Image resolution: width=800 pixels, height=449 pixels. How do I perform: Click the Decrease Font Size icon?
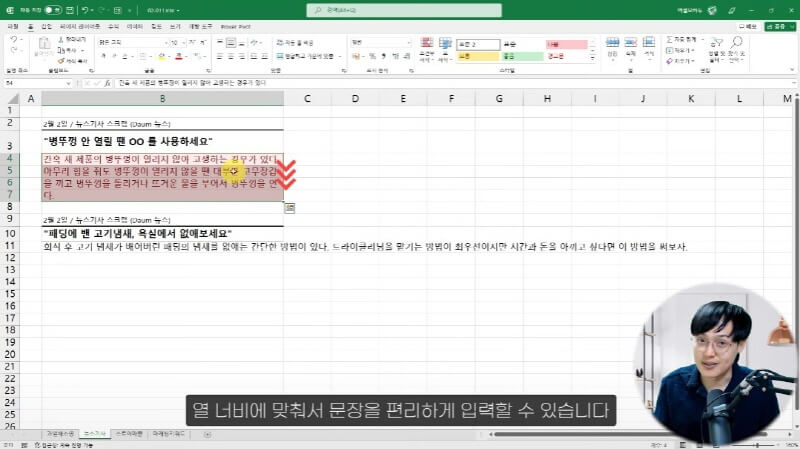pyautogui.click(x=203, y=42)
